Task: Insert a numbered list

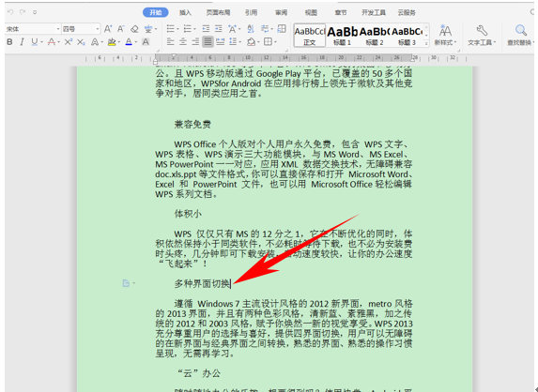Action: coord(188,29)
